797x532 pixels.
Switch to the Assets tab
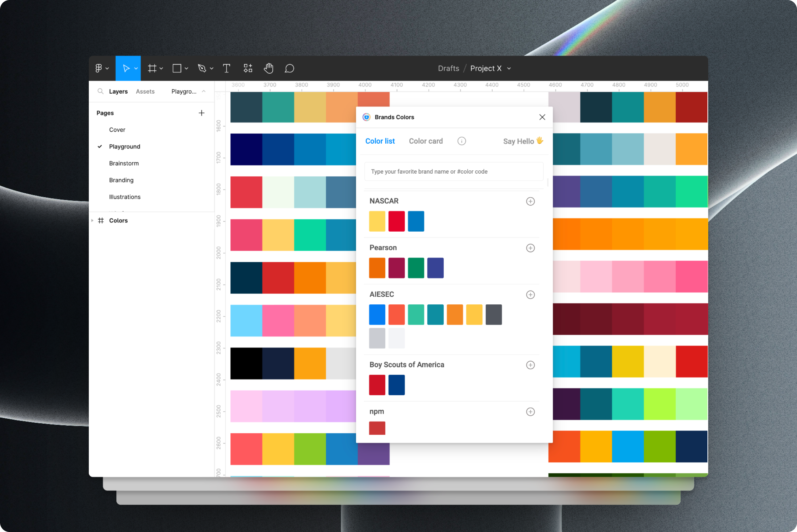(x=145, y=91)
